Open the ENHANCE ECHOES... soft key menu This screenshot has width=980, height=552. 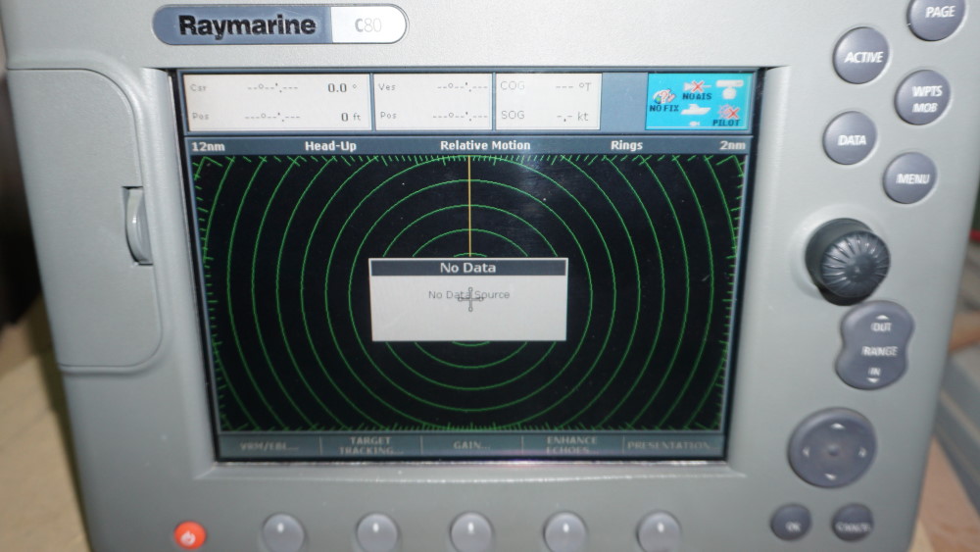[572, 445]
